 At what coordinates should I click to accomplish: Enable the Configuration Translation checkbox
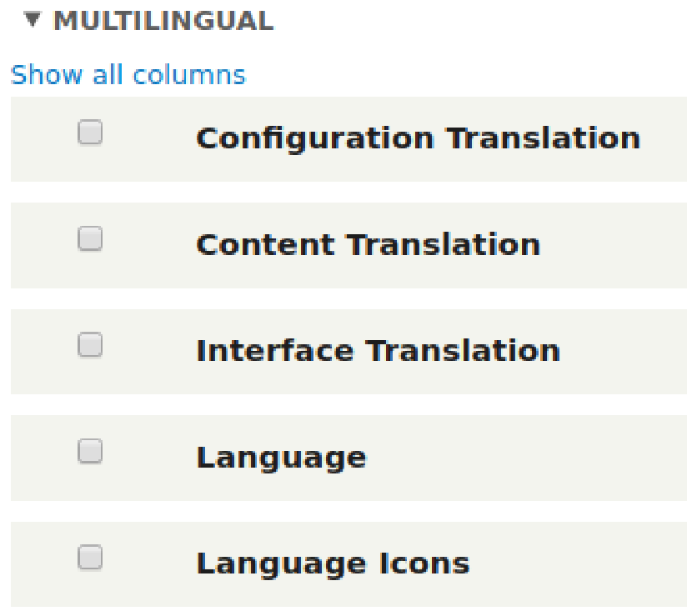90,133
